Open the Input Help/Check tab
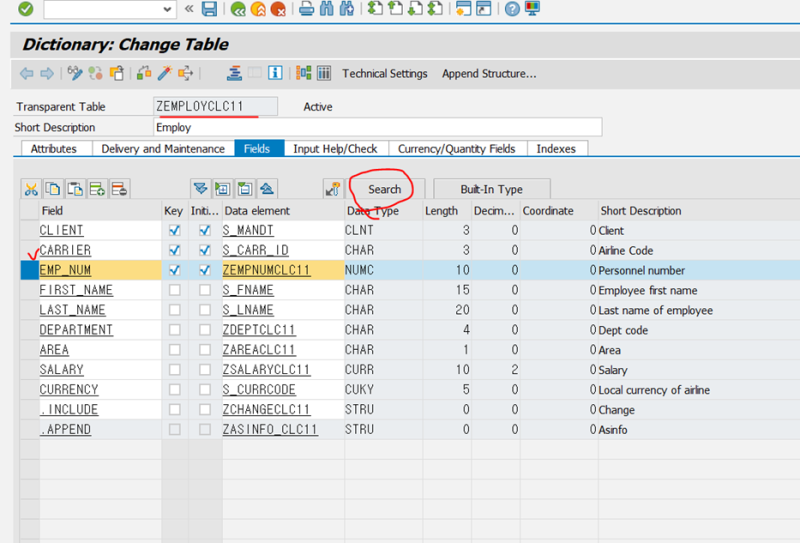The image size is (800, 543). pos(335,149)
